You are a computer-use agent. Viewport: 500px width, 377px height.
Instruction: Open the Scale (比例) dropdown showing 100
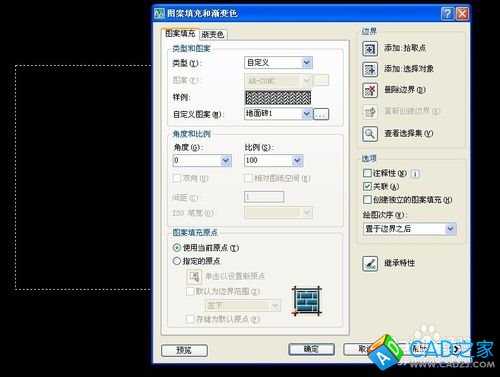(x=274, y=160)
